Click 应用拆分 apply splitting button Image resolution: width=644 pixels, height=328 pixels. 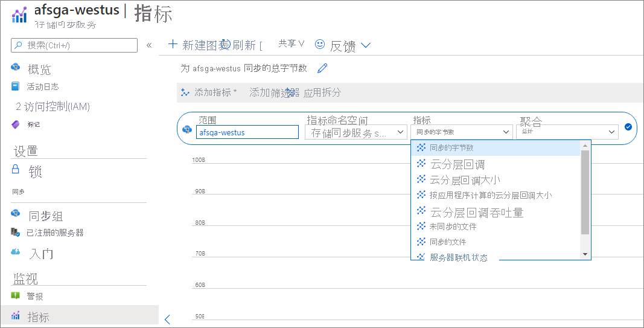pos(322,92)
